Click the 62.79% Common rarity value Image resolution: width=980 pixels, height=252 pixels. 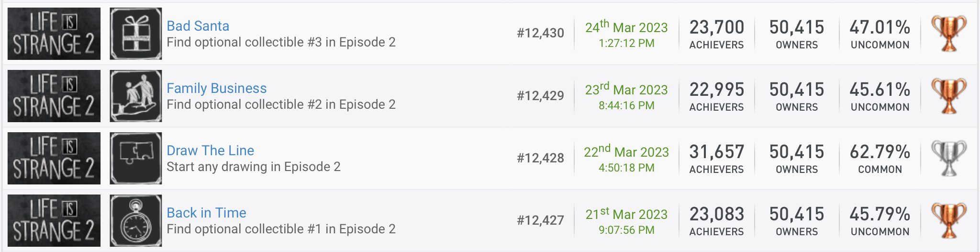(x=880, y=152)
